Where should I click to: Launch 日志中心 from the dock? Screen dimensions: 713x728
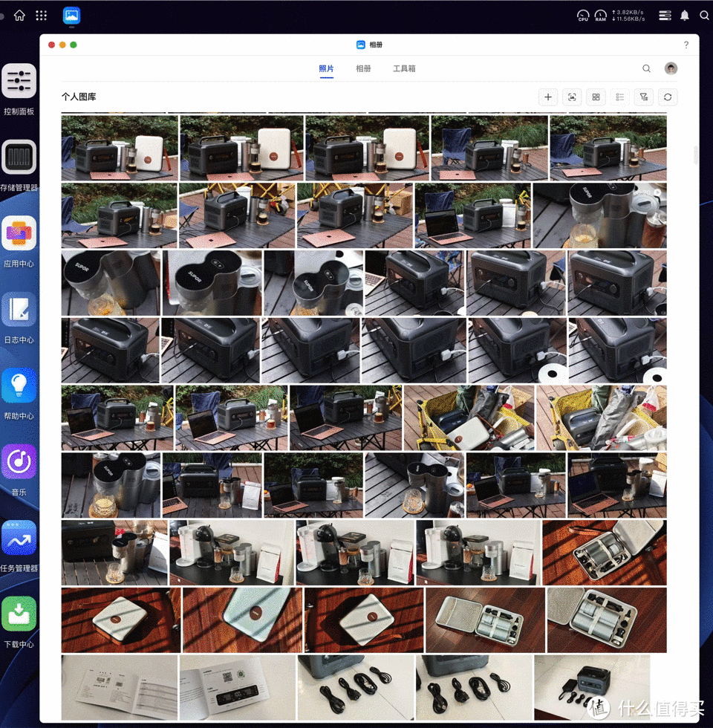point(19,309)
